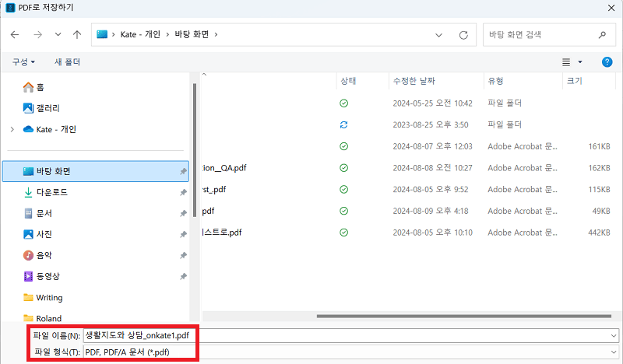Expand the address bar history dropdown

(438, 35)
